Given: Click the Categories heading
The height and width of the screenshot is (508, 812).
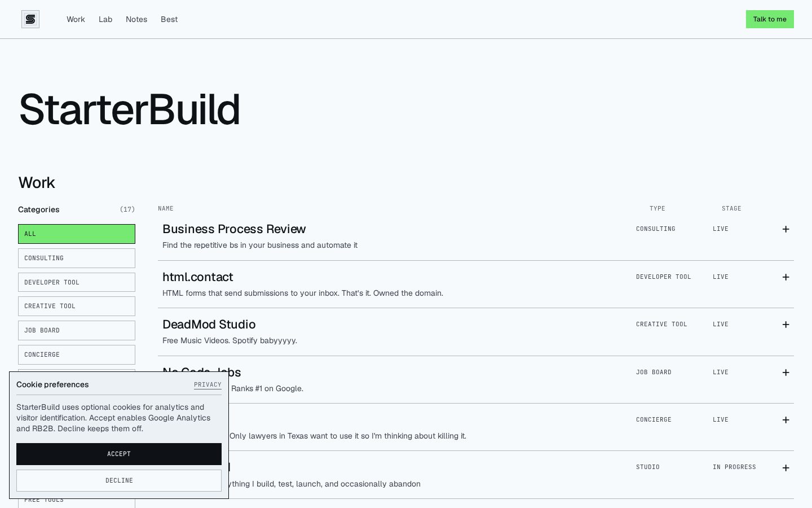Looking at the screenshot, I should point(38,209).
